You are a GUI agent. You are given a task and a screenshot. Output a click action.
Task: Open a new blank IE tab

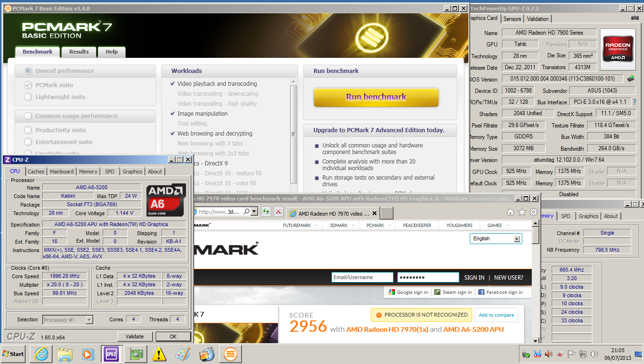tap(387, 213)
